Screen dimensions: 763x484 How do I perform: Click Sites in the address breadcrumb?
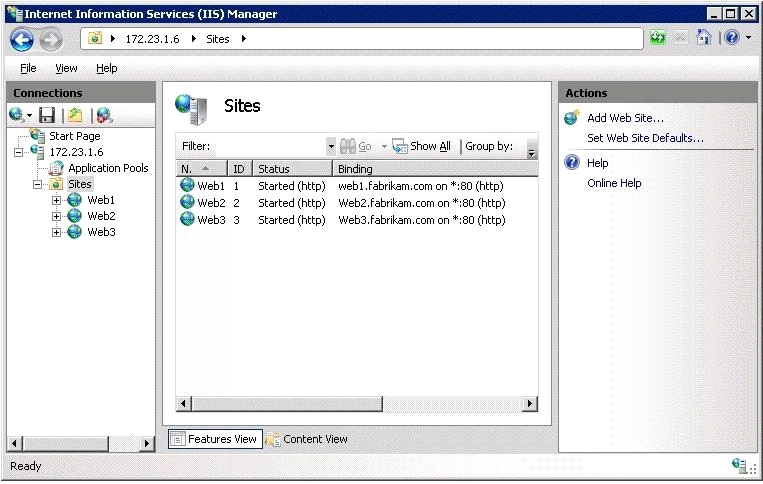click(x=218, y=39)
